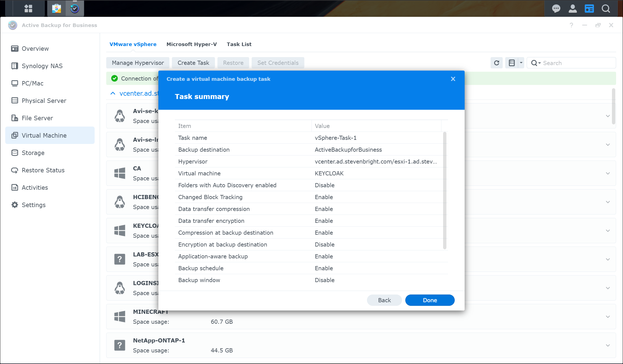
Task: Collapse the vcenter hypervisor tree
Action: 113,93
